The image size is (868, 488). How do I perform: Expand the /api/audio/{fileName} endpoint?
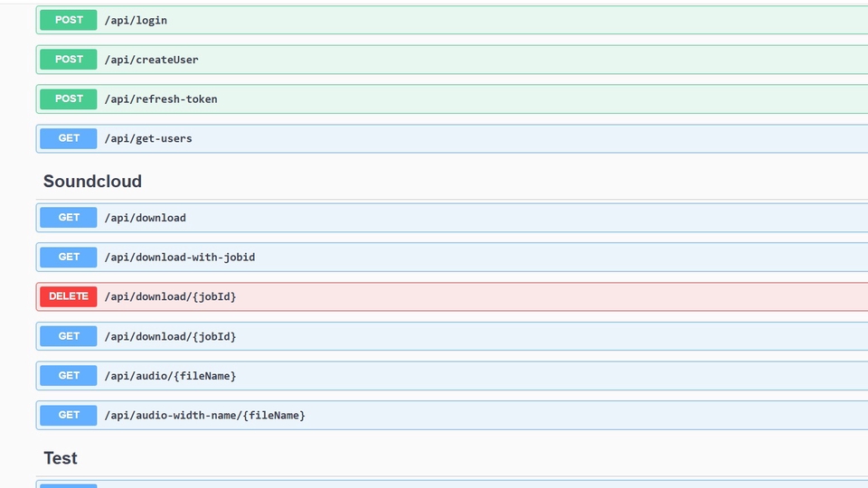(x=171, y=376)
